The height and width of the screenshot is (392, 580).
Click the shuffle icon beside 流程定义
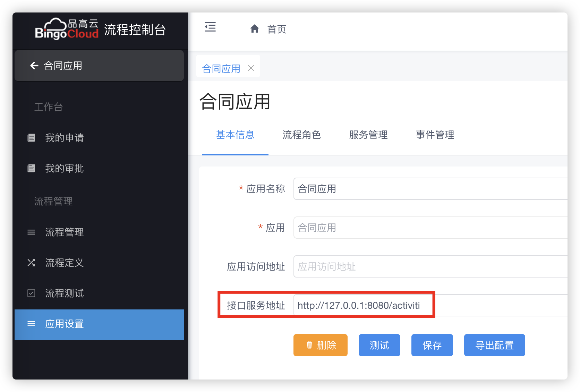31,263
